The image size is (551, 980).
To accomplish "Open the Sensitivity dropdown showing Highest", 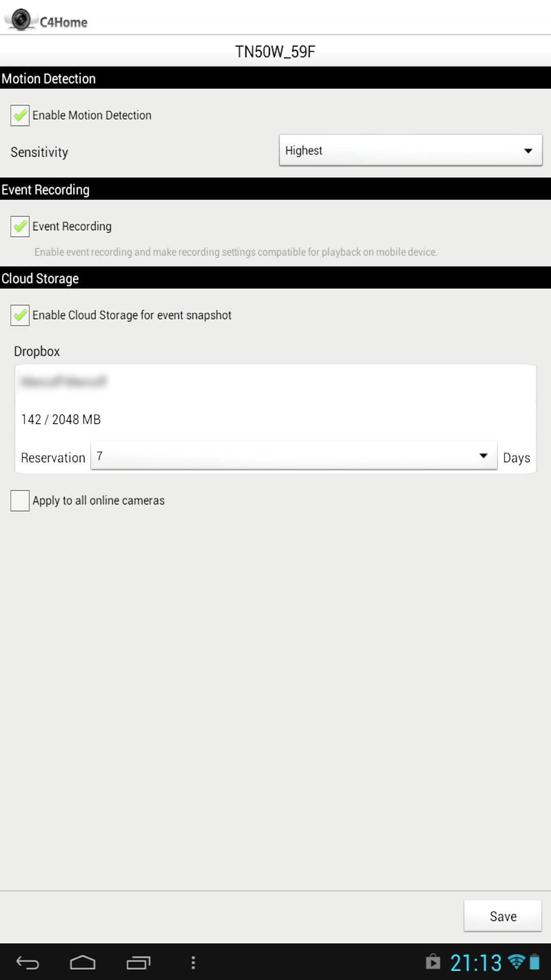I will point(411,150).
